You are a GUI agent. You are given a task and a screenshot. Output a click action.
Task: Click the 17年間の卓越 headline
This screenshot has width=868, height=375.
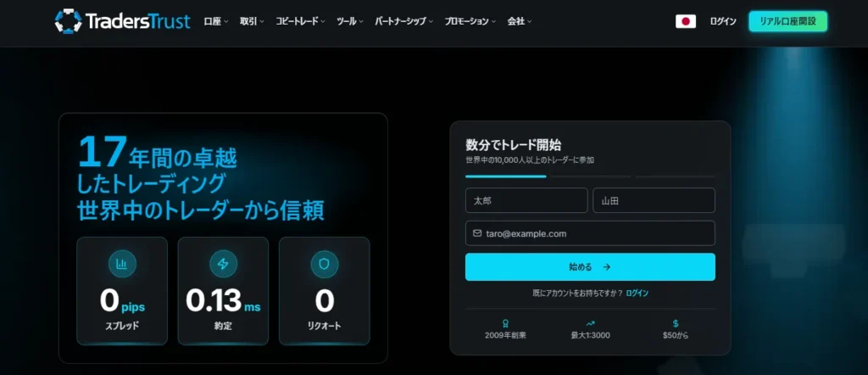157,153
